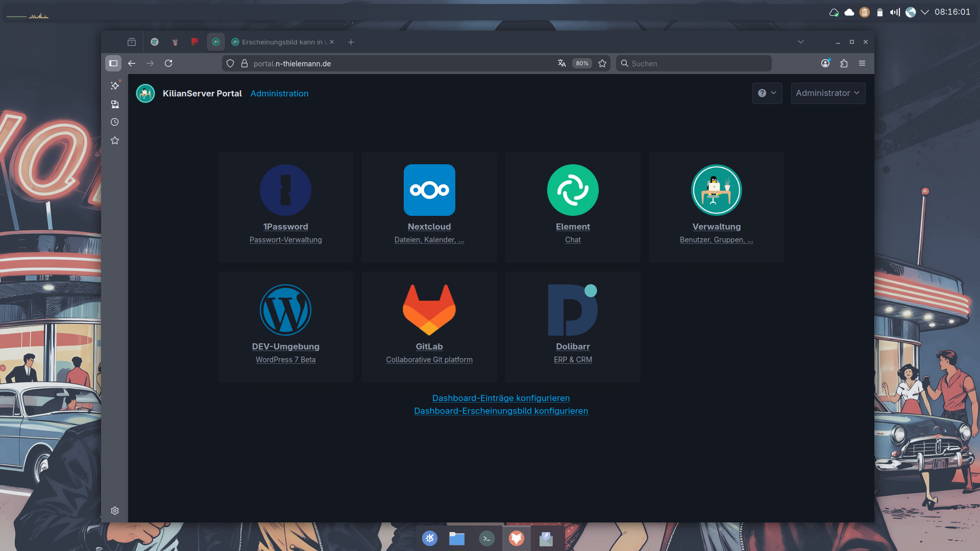Open a new tab with plus button
Image resolution: width=980 pixels, height=551 pixels.
351,42
